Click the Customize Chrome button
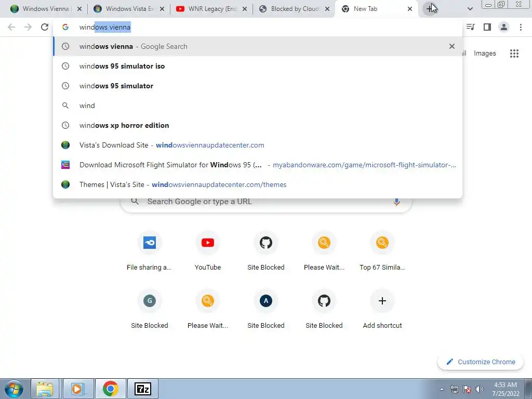The width and height of the screenshot is (532, 399). click(x=481, y=362)
